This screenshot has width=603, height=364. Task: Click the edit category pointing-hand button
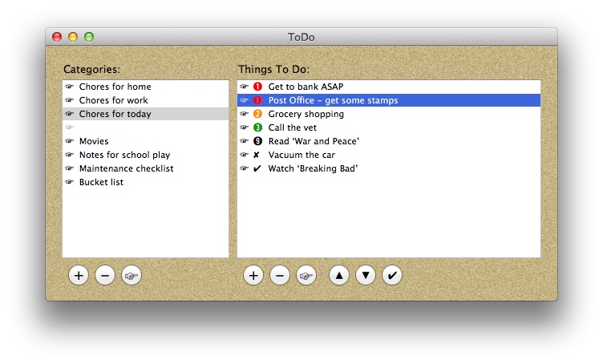click(132, 275)
